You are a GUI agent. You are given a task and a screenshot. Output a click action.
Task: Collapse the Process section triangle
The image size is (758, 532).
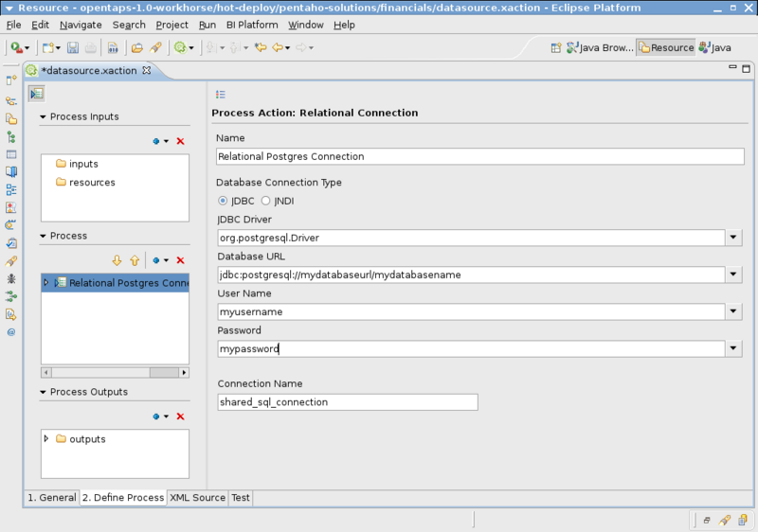click(43, 236)
